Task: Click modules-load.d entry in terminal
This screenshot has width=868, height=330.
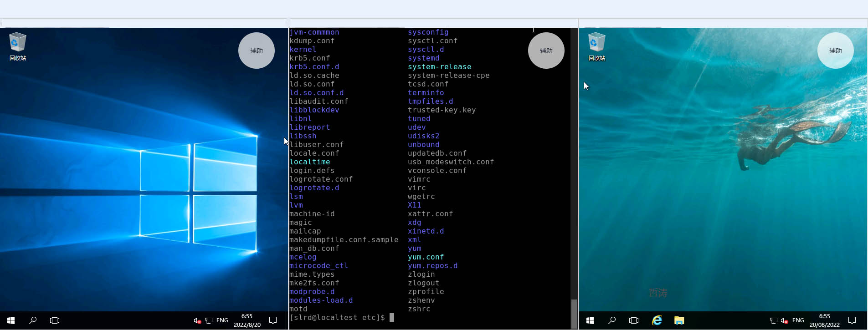Action: [321, 300]
